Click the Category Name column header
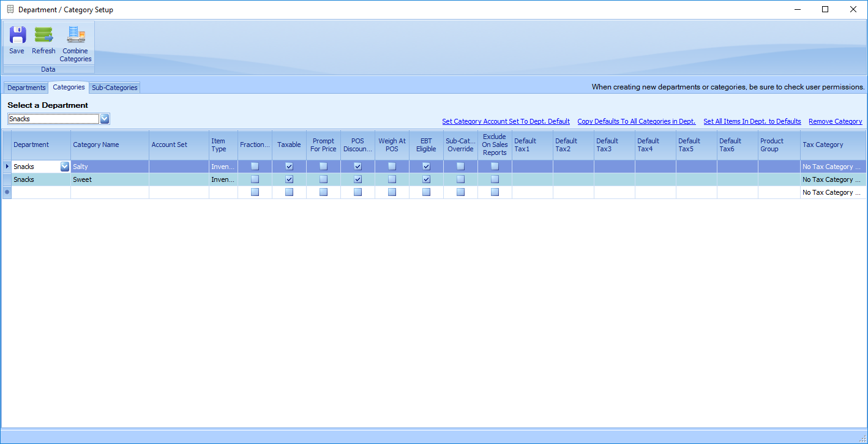The height and width of the screenshot is (444, 868). (x=110, y=145)
